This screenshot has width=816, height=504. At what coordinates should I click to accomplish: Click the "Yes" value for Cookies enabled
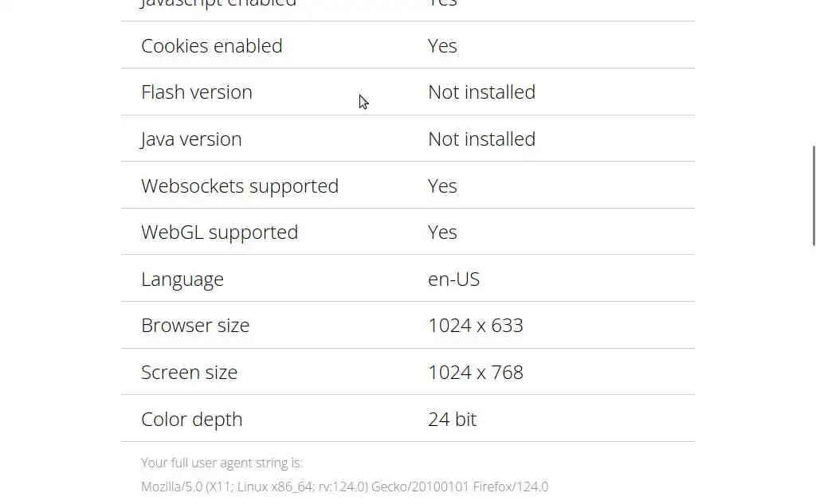click(442, 46)
